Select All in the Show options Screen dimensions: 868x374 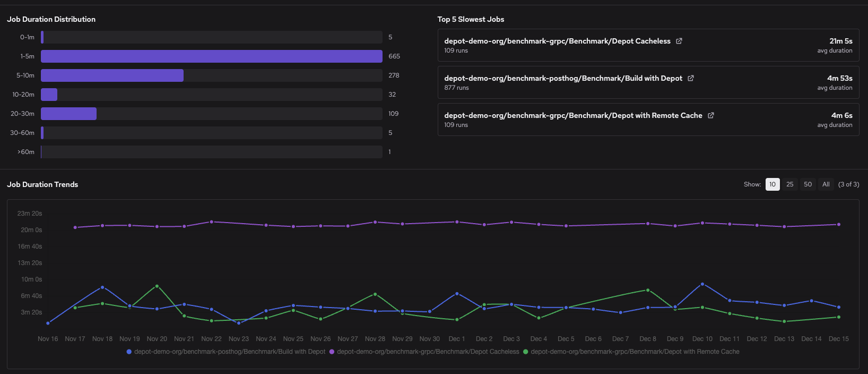pyautogui.click(x=826, y=184)
